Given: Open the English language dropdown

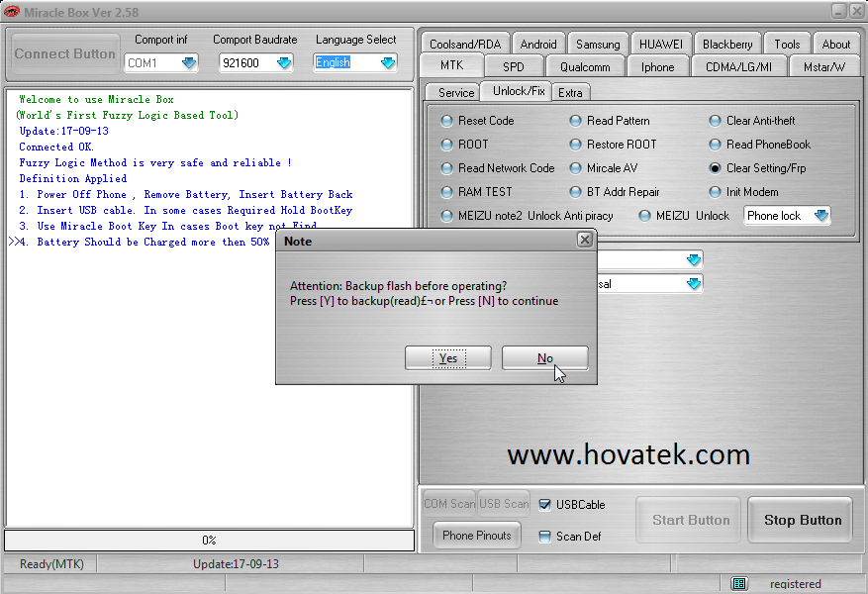Looking at the screenshot, I should point(388,62).
